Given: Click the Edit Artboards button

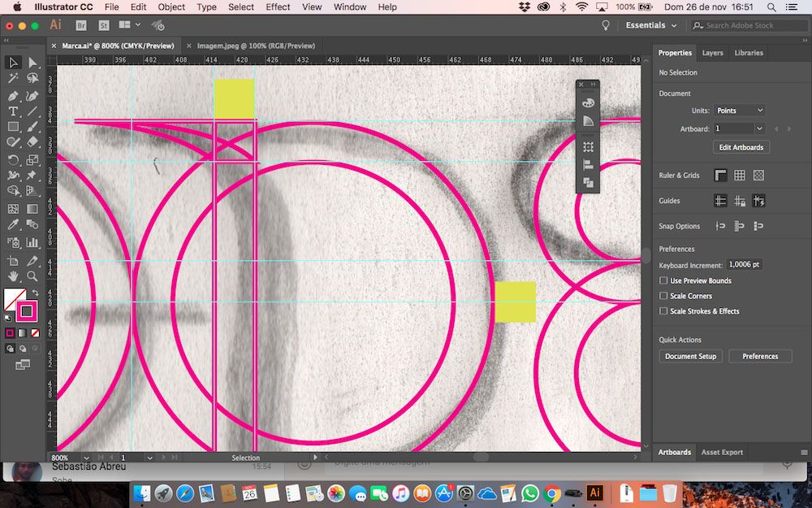Looking at the screenshot, I should coord(741,147).
